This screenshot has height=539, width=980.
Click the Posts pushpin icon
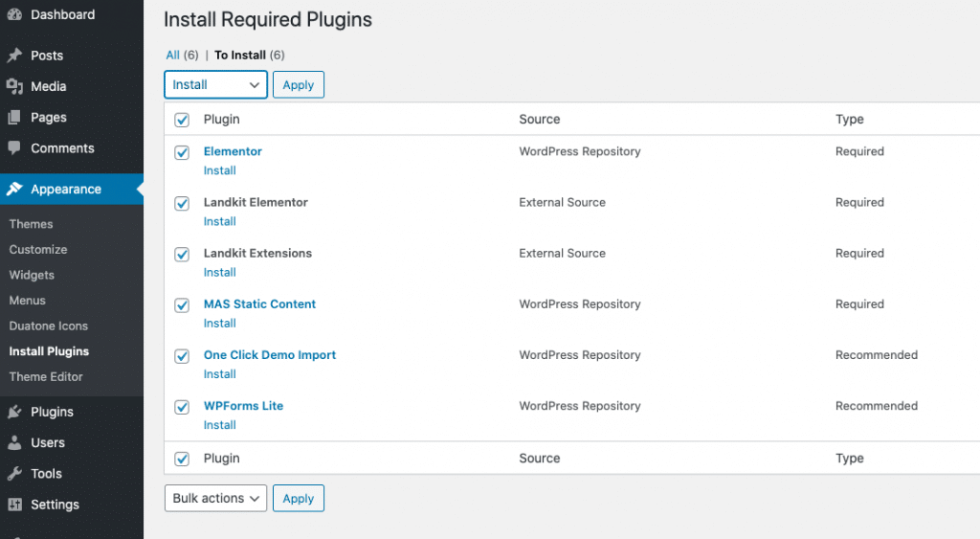coord(14,56)
